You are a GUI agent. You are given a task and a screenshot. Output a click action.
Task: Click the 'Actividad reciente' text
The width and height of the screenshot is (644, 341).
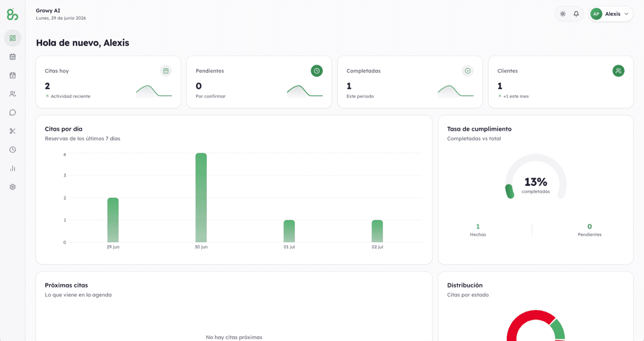pyautogui.click(x=70, y=96)
